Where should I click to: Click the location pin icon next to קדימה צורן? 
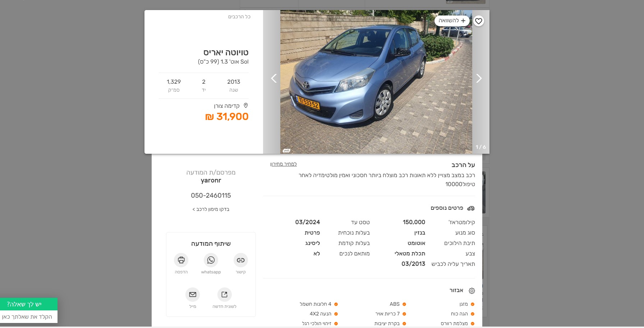[x=246, y=106]
